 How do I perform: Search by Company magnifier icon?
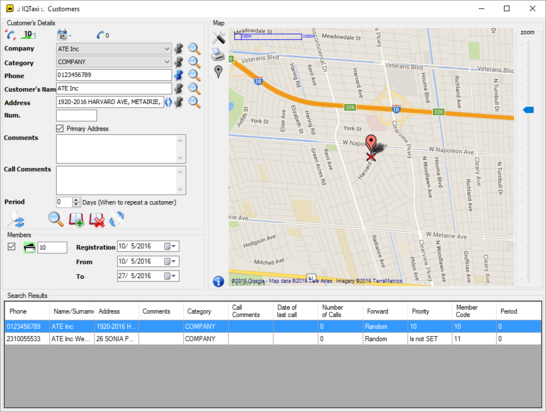pos(194,49)
